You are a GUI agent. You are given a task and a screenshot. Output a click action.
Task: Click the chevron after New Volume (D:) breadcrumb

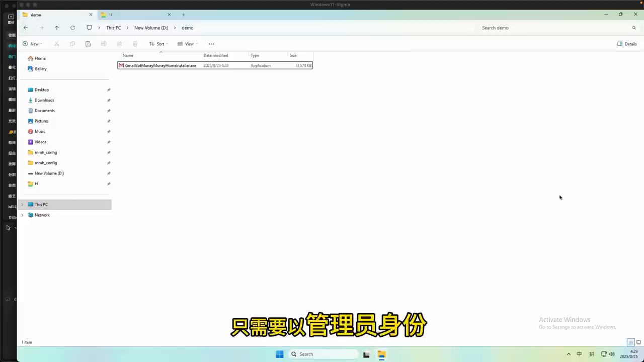coord(175,28)
